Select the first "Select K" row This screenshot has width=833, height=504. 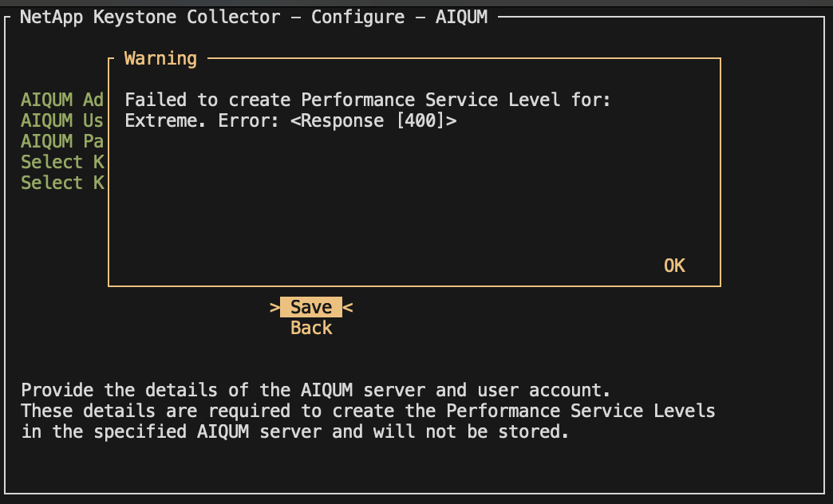[x=62, y=162]
